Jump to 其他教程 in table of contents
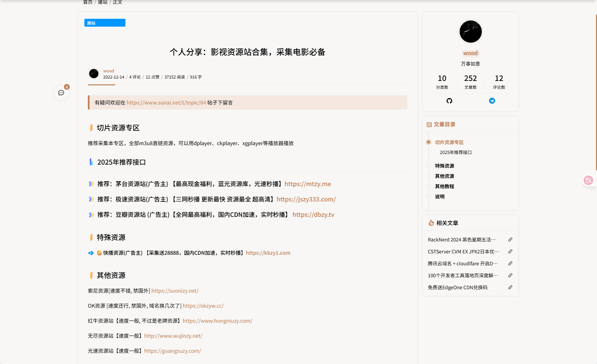Screen dimensions: 597x364 point(444,186)
